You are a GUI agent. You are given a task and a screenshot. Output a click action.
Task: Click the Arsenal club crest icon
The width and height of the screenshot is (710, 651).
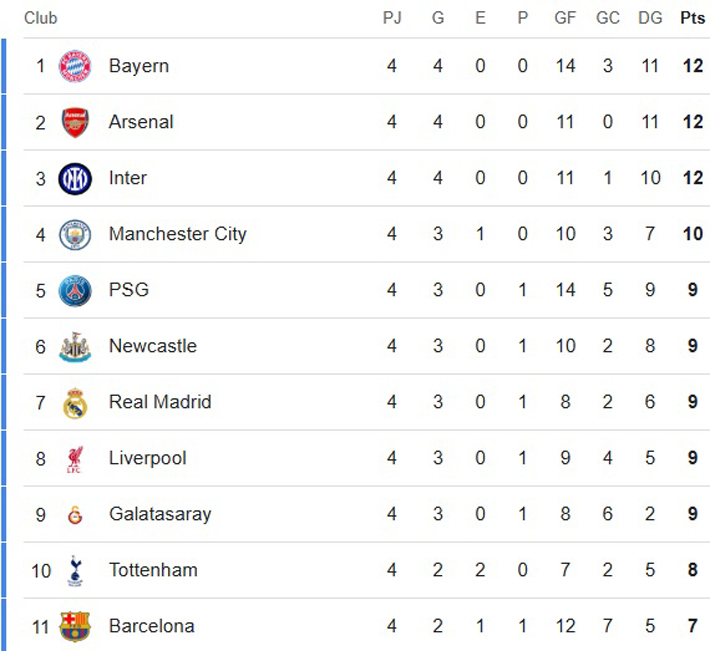click(75, 122)
